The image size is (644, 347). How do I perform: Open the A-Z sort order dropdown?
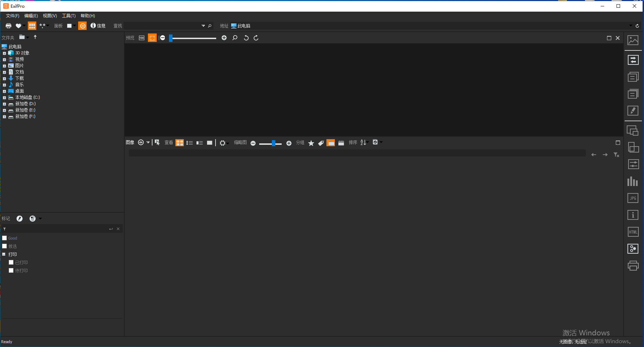(364, 142)
